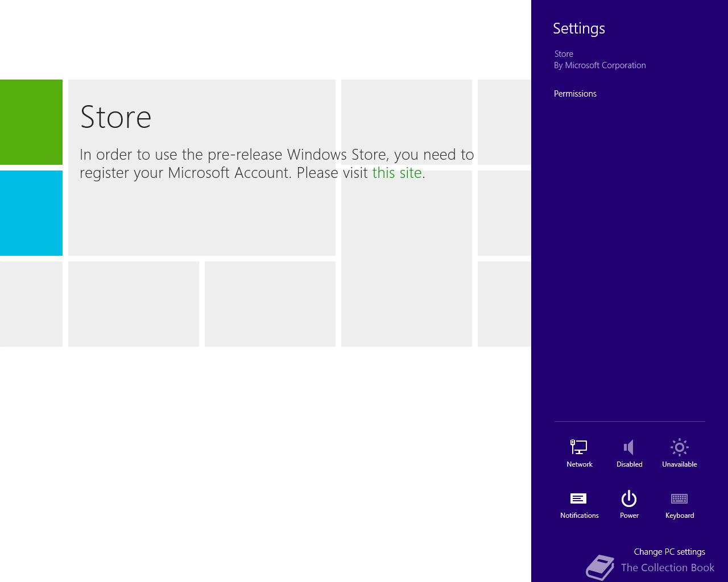This screenshot has height=582, width=728.
Task: Follow the green 'this site' link
Action: pyautogui.click(x=397, y=173)
